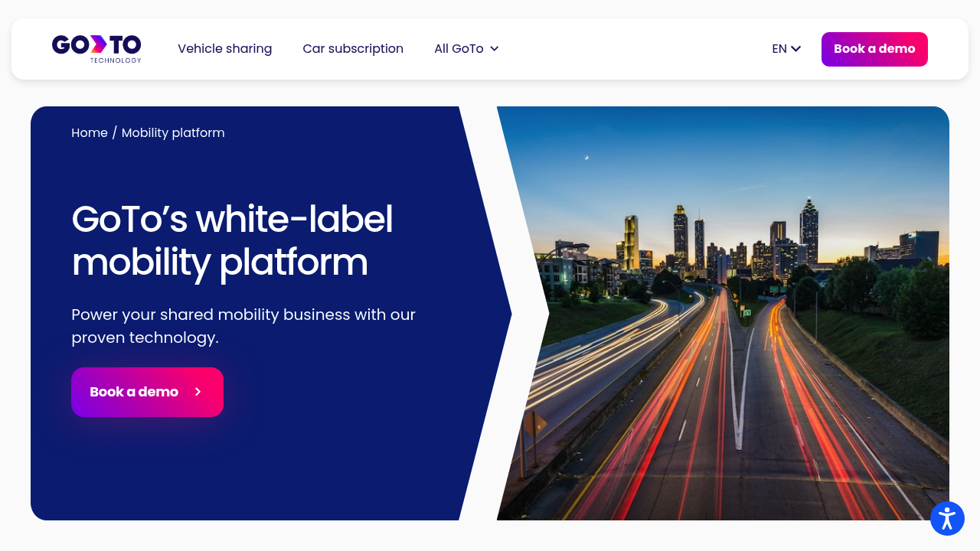
Task: Click the slash separator in the breadcrumb
Action: (115, 133)
